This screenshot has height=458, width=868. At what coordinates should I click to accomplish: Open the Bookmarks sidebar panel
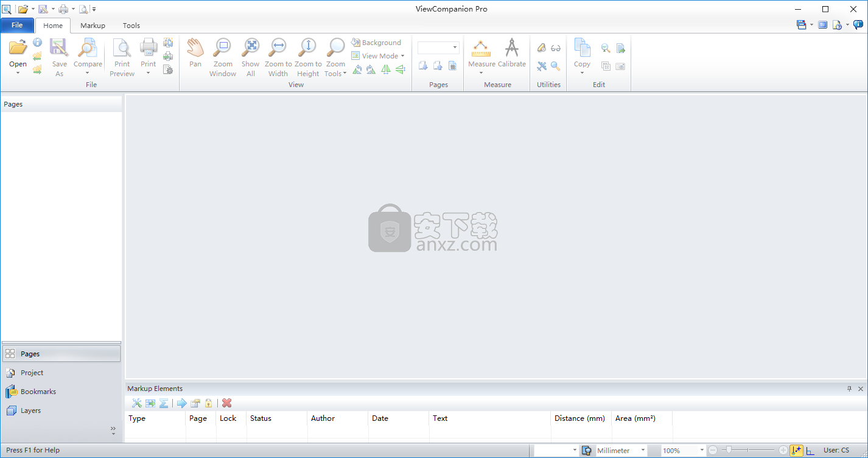[x=61, y=392]
